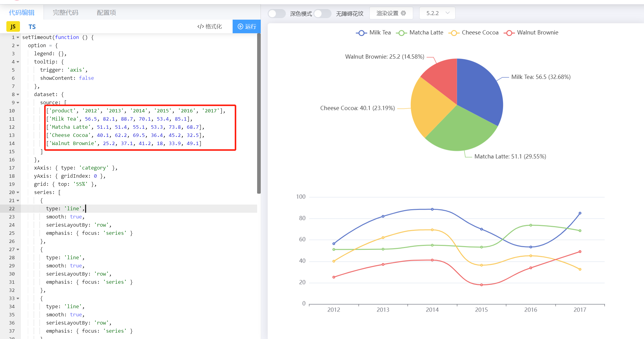Collapse fold arrow at line 20 series
The image size is (644, 339).
click(x=18, y=192)
